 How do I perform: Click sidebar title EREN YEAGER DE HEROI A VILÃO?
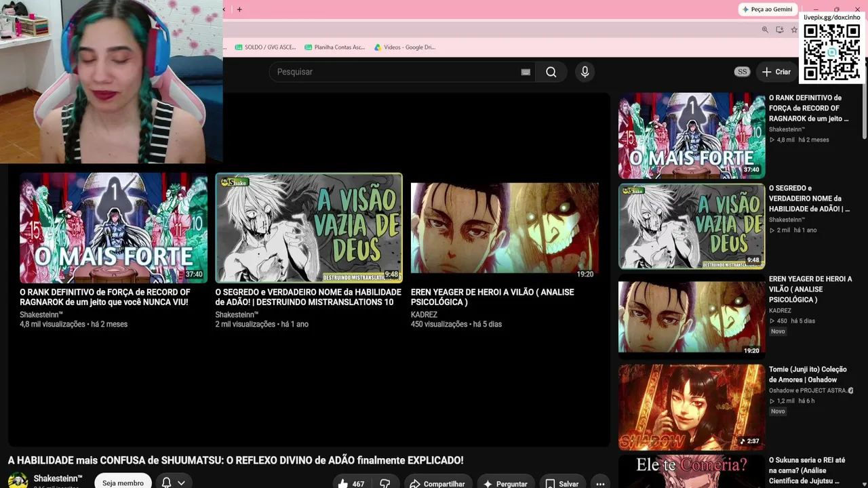810,289
